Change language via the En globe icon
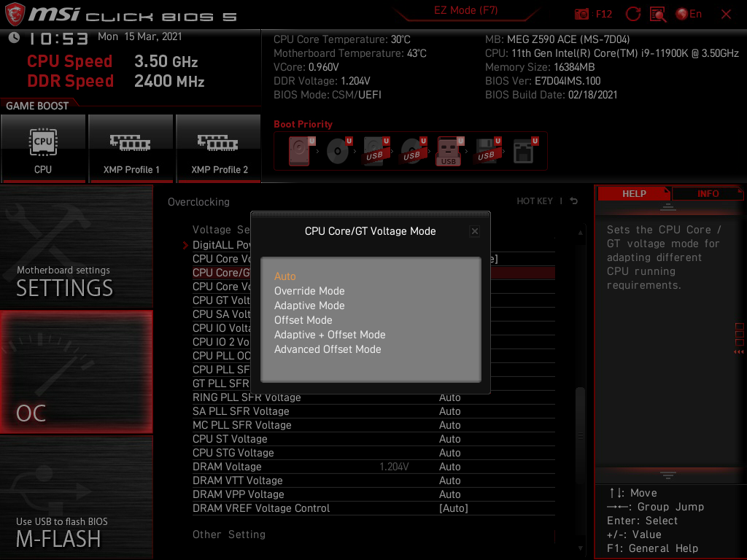Screen dimensions: 747x560 tap(689, 15)
